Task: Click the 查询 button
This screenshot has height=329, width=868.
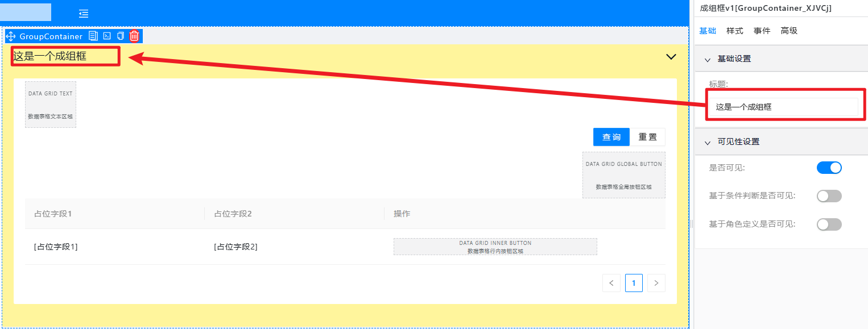Action: coord(611,137)
